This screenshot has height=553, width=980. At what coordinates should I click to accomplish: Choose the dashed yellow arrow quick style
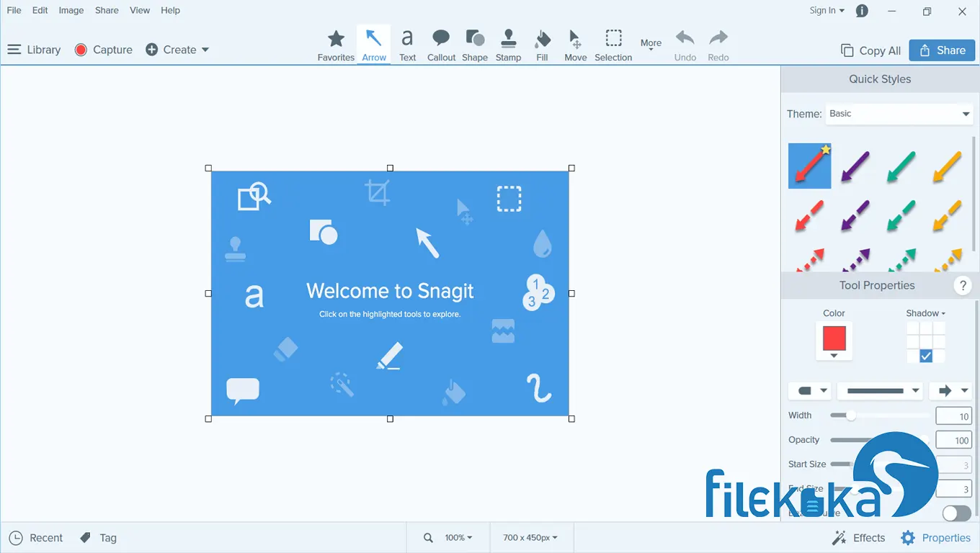947,216
